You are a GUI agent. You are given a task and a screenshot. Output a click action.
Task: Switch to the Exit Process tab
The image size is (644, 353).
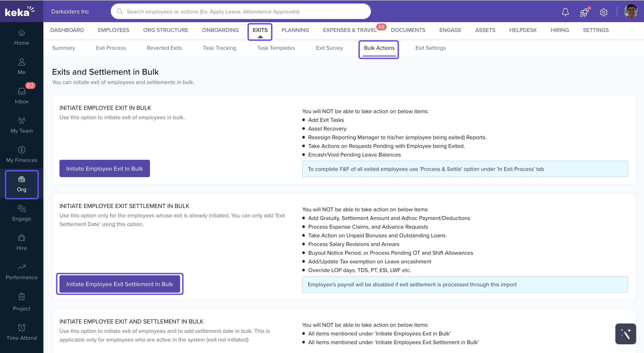[x=111, y=48]
